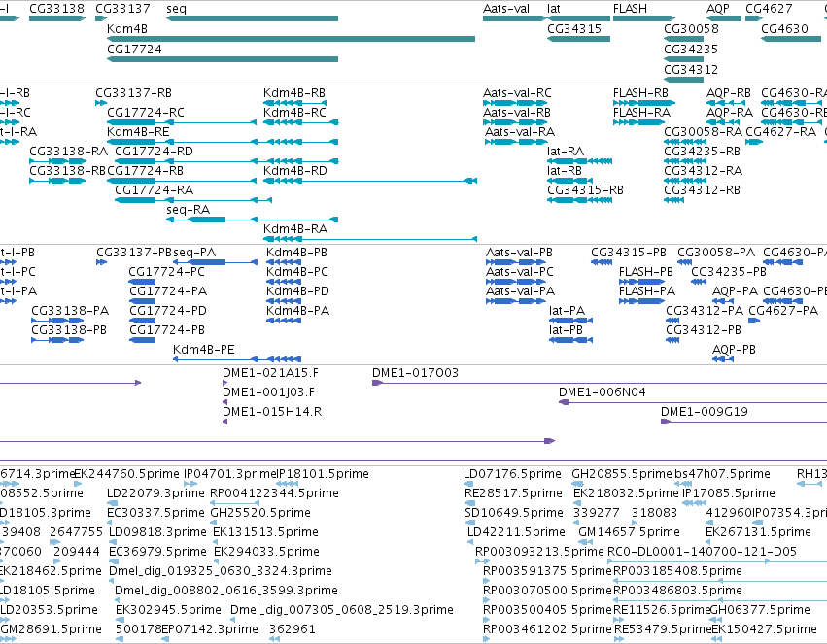
Task: Select BAC end DME1-021A15.F
Action: (x=270, y=373)
